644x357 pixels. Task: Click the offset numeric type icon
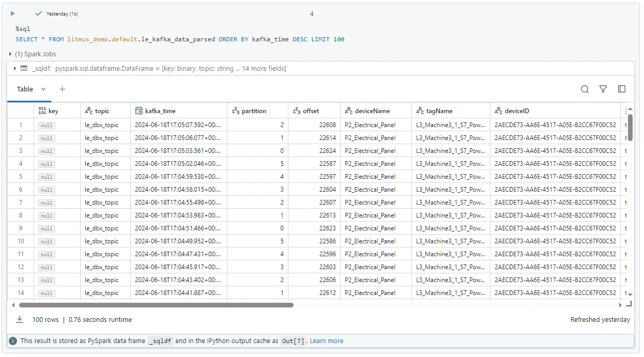coord(297,111)
